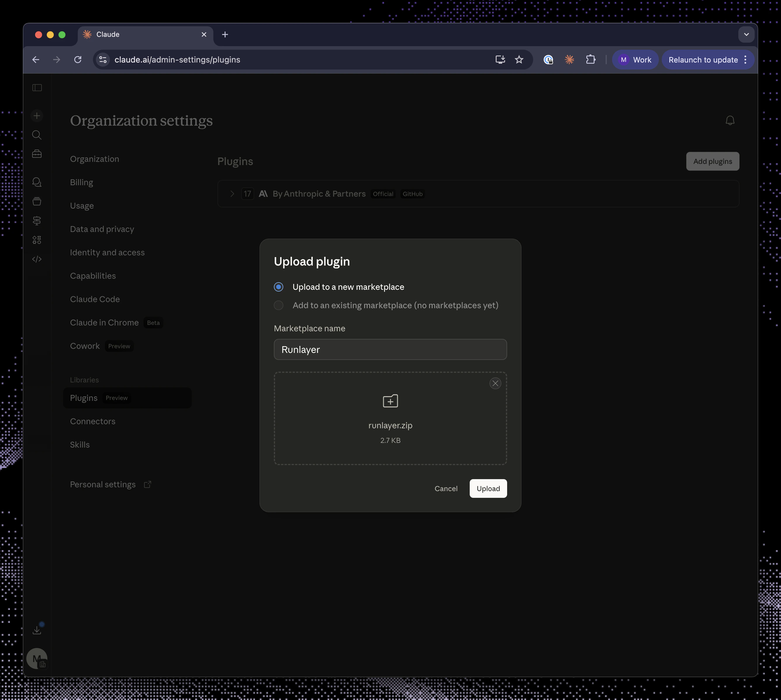
Task: Open notifications bell in Organization settings
Action: 730,120
